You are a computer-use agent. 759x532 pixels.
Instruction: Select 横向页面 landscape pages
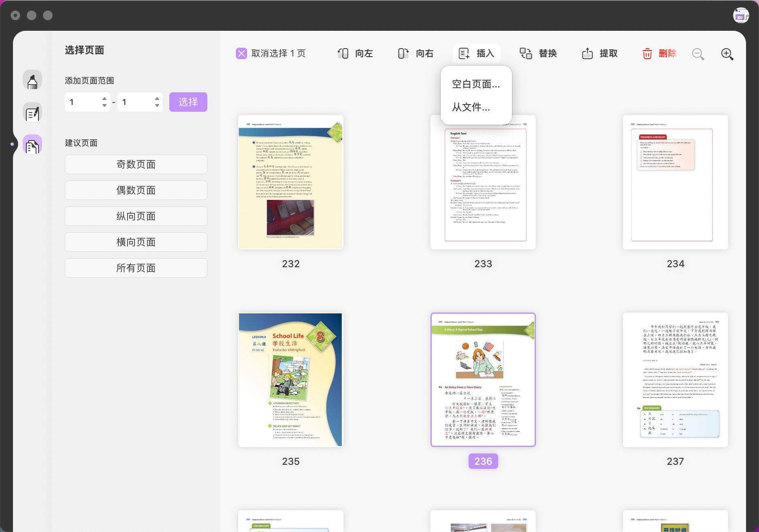click(x=136, y=242)
